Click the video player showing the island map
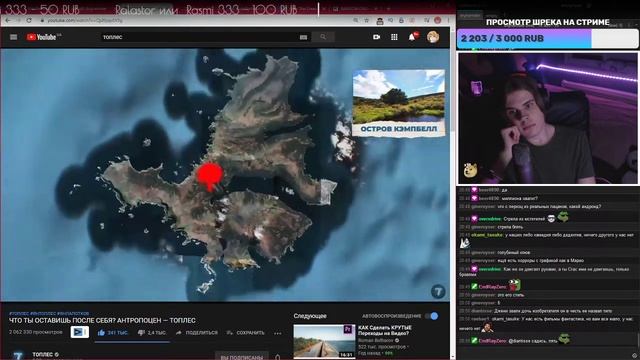This screenshot has height=360, width=640. click(225, 175)
